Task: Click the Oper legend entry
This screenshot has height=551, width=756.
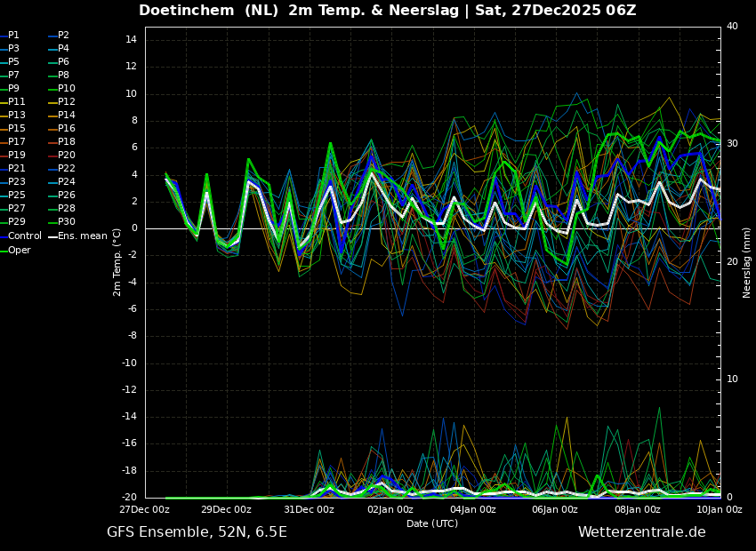Action: pos(20,251)
